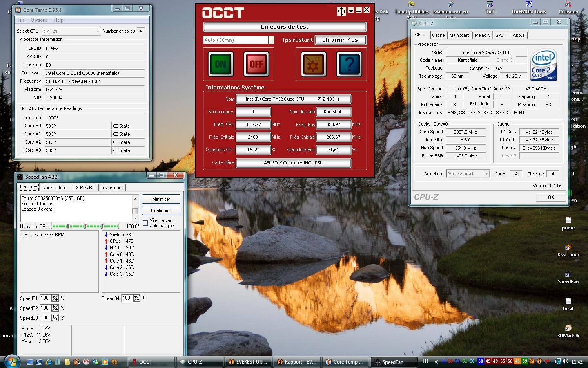This screenshot has width=588, height=368.
Task: Click SpeedFan Utilisation CPU progress bar
Action: [x=85, y=226]
